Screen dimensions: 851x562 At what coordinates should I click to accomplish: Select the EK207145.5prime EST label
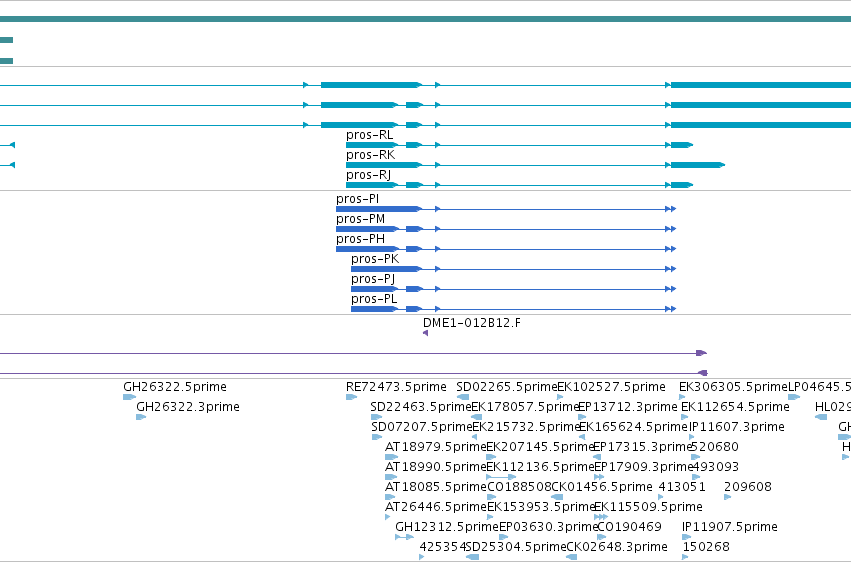[541, 448]
